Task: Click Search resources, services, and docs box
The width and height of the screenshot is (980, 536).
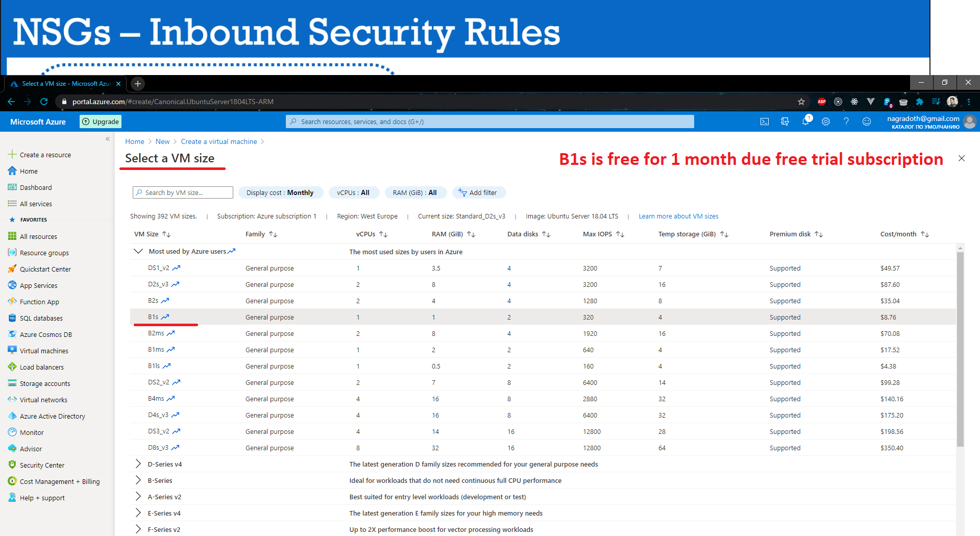Action: (x=489, y=121)
